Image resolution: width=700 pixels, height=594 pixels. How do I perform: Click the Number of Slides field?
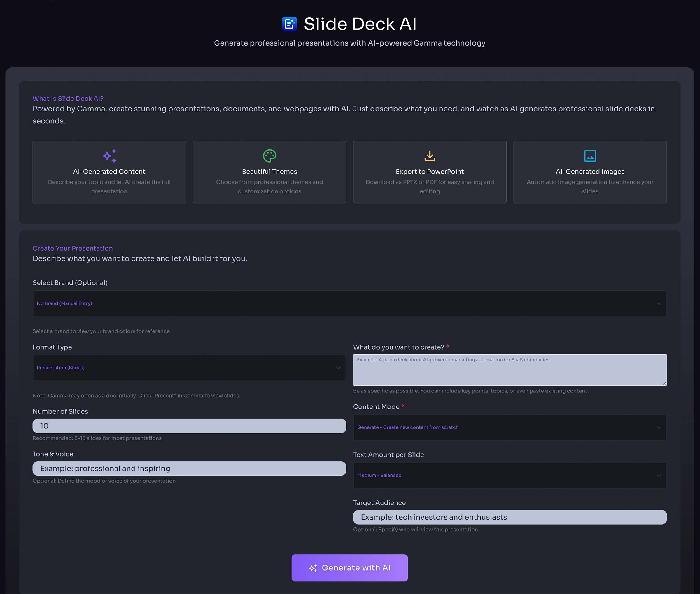click(x=189, y=426)
